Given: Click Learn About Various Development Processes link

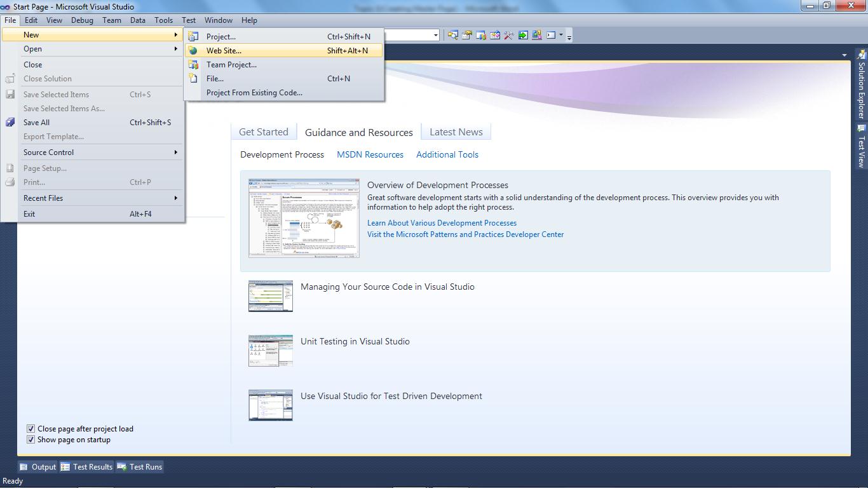Looking at the screenshot, I should point(442,223).
